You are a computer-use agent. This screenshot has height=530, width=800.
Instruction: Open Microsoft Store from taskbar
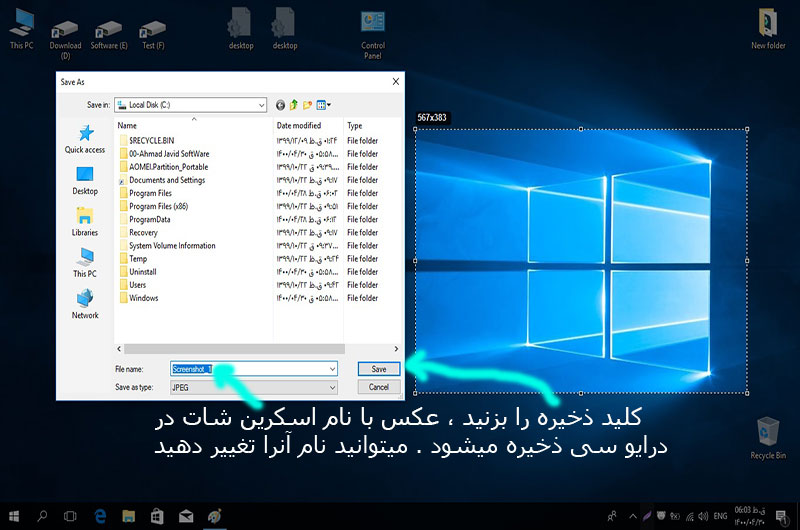click(x=157, y=516)
